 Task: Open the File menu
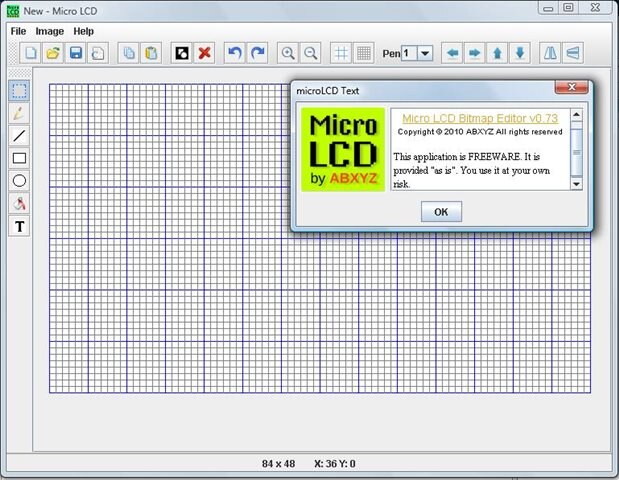(x=18, y=31)
